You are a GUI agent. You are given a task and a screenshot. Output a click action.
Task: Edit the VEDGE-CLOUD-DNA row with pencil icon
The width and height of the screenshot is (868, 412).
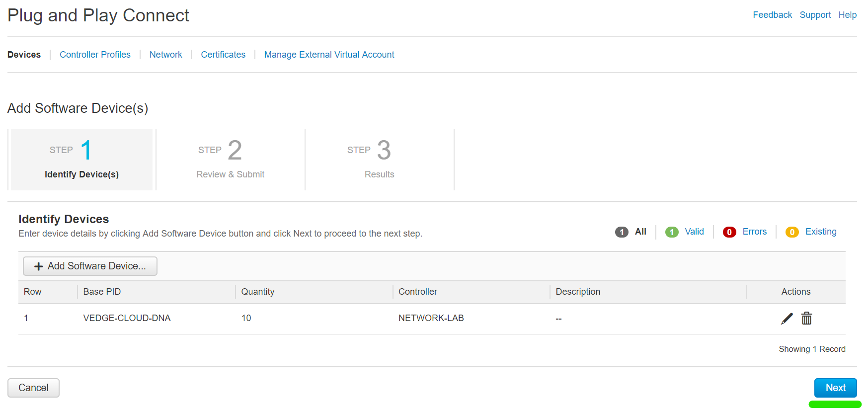click(x=787, y=319)
